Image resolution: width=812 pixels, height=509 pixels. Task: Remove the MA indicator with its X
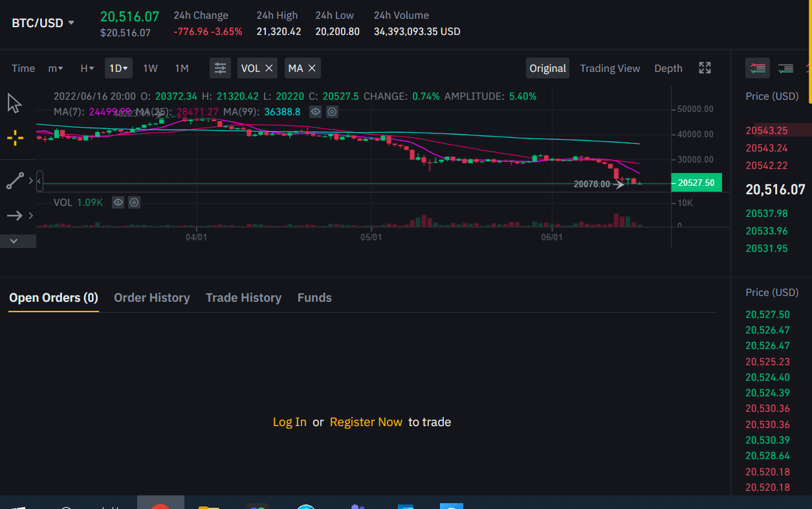click(x=313, y=67)
